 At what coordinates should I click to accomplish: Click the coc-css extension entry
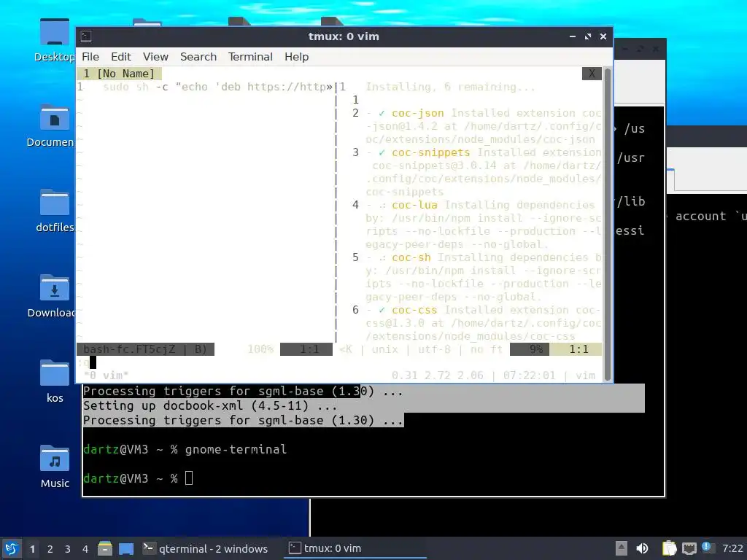pos(414,310)
